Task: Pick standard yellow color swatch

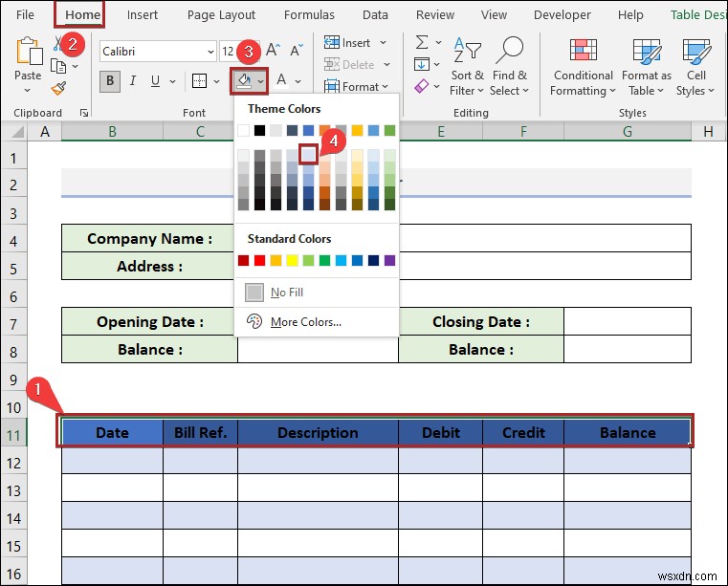Action: 292,260
